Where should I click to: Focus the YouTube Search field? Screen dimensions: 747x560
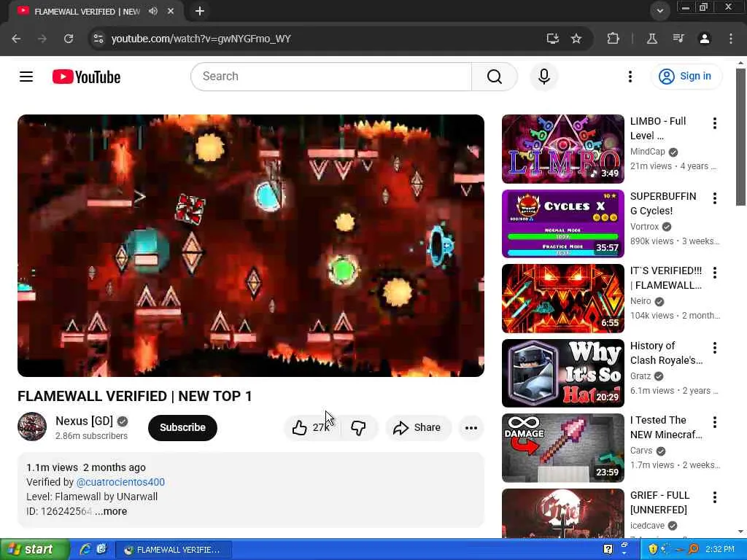331,76
